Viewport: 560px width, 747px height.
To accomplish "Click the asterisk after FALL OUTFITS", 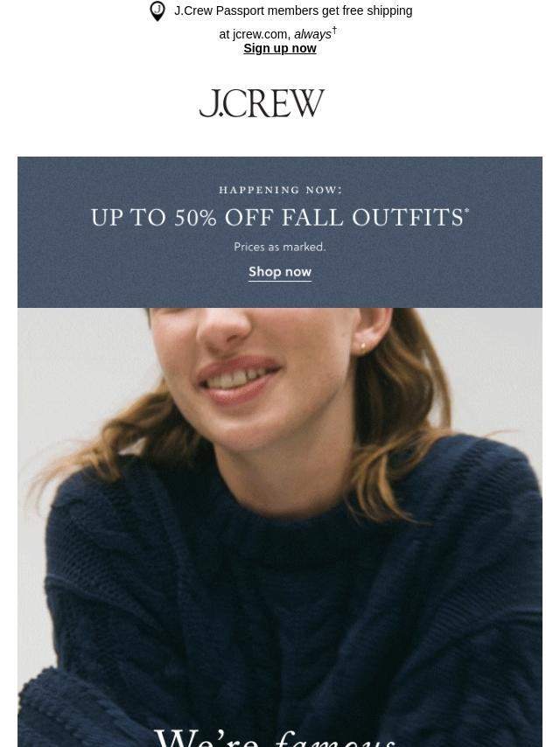I will coord(466,210).
